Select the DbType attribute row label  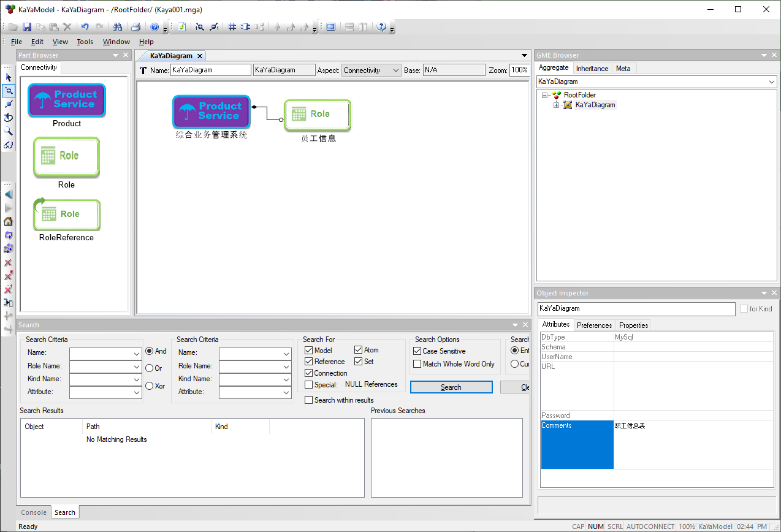tap(577, 337)
